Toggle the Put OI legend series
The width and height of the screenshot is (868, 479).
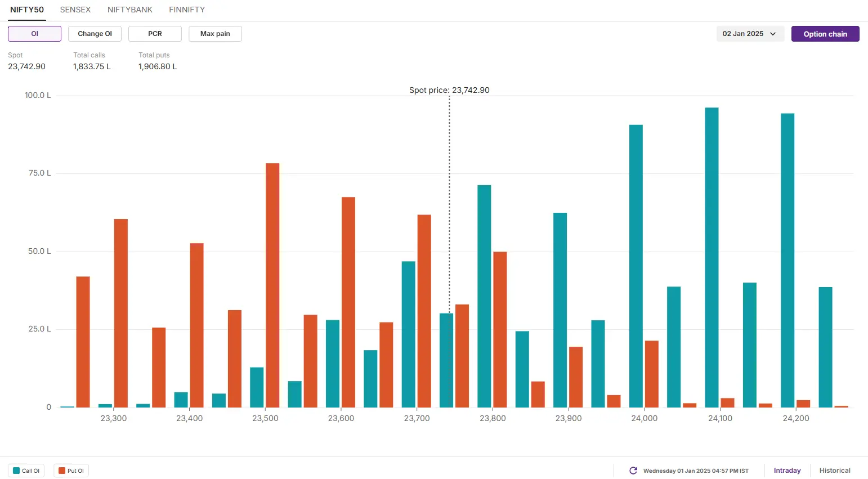point(71,471)
